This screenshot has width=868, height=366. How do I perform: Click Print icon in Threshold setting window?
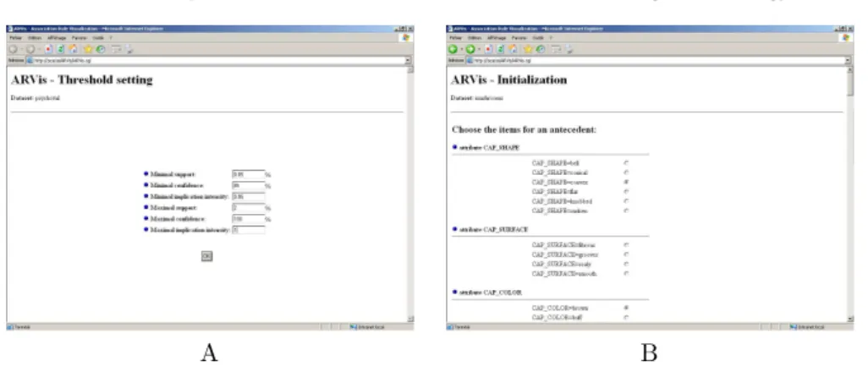coord(129,49)
